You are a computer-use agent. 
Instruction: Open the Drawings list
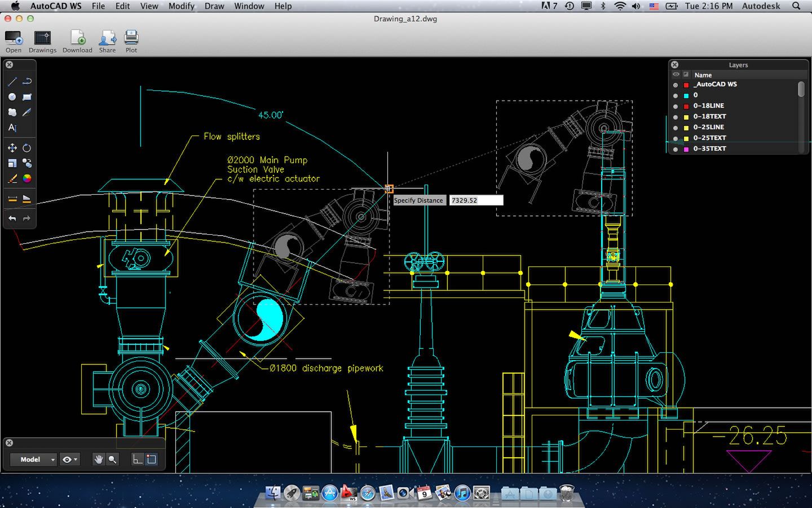coord(43,42)
